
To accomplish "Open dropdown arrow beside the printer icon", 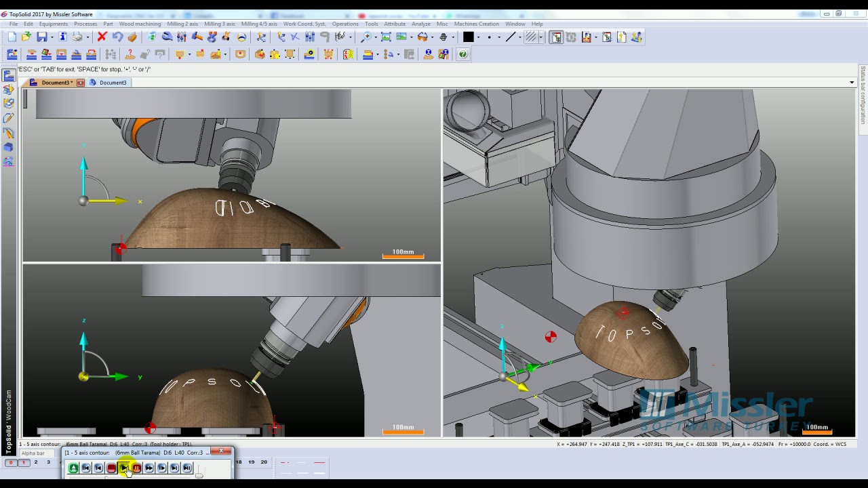I will tap(87, 37).
